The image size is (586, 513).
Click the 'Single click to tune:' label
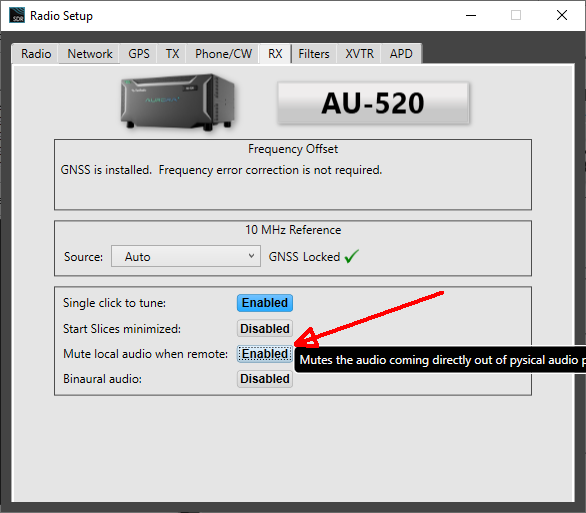pyautogui.click(x=114, y=303)
